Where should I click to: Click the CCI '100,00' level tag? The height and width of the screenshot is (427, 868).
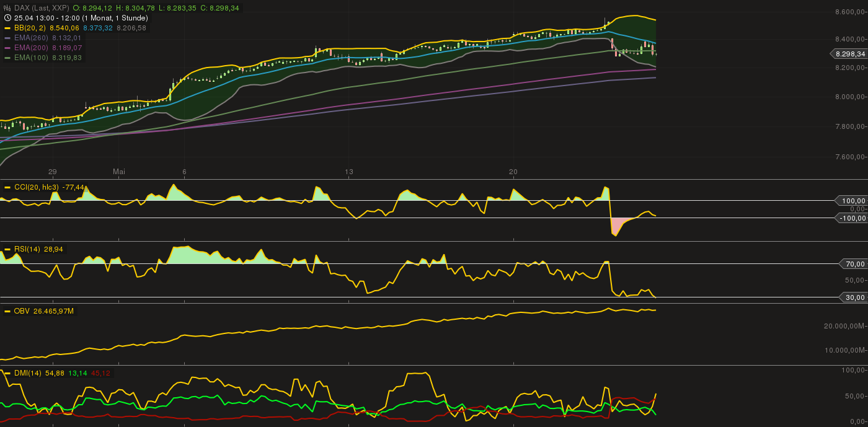click(852, 201)
